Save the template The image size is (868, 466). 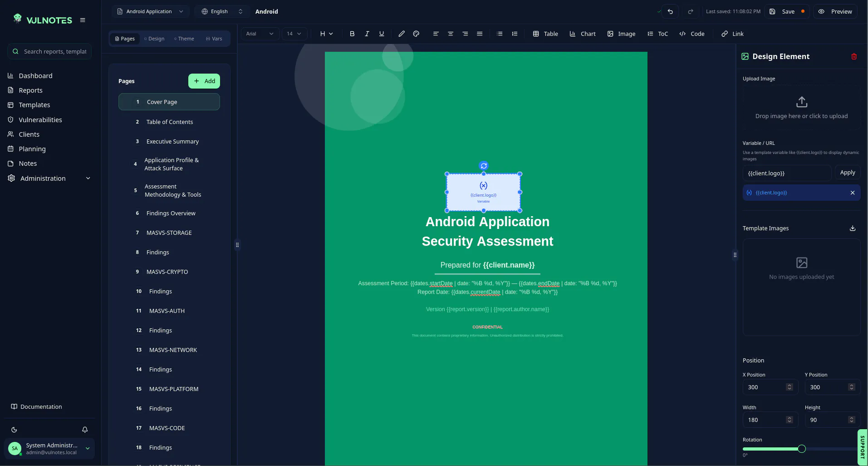tap(788, 11)
